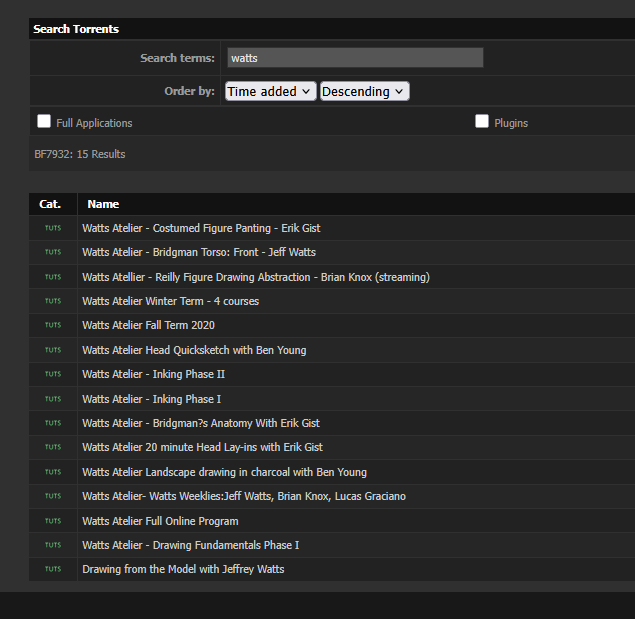Open Watts Atelier - Inking Phase II
Viewport: 635px width, 619px height.
click(153, 374)
